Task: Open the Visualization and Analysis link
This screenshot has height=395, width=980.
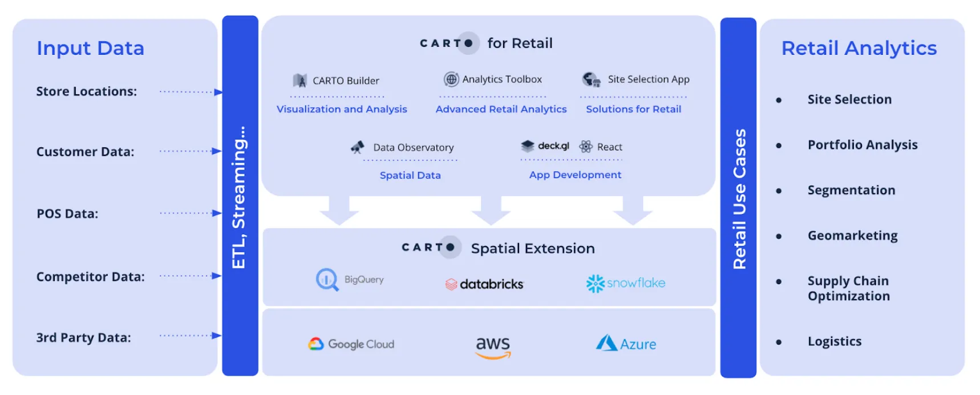Action: coord(342,109)
